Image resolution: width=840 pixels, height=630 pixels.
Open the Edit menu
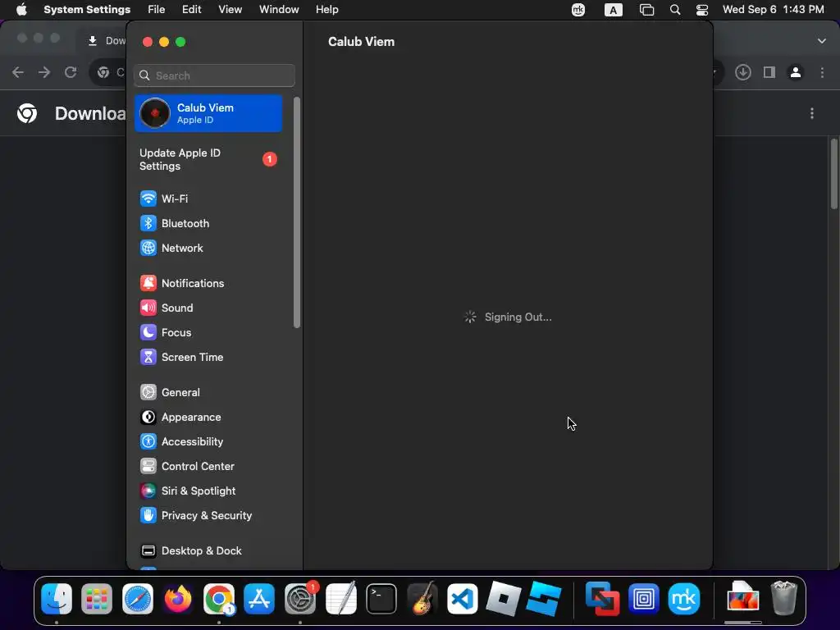pyautogui.click(x=191, y=10)
